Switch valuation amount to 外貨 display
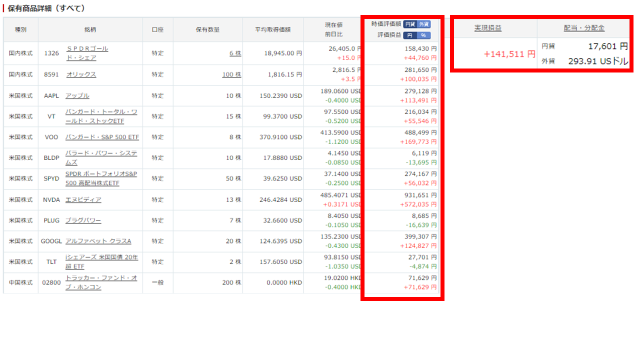The height and width of the screenshot is (360, 640). coord(423,24)
